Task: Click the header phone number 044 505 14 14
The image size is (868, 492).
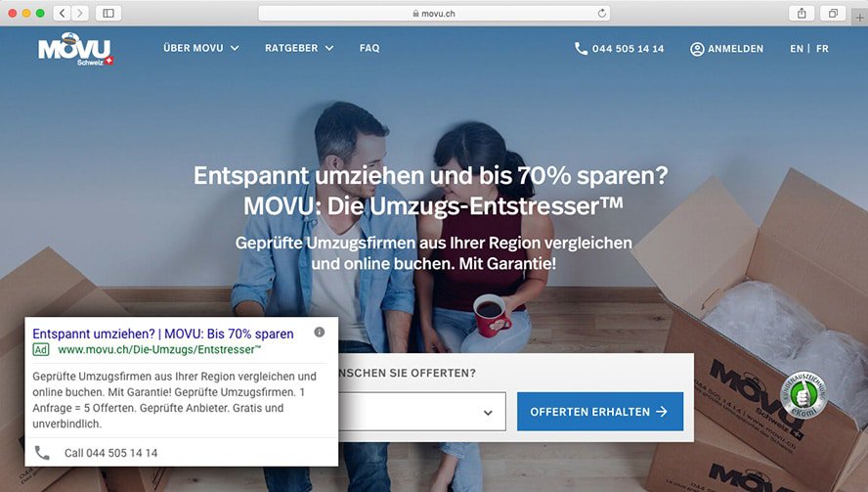Action: pyautogui.click(x=619, y=49)
